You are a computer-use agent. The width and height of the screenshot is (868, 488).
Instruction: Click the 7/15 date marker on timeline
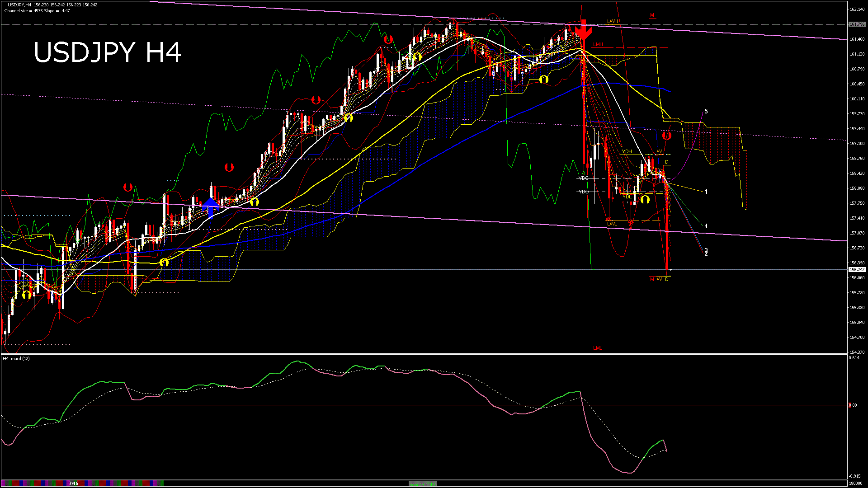coord(74,483)
